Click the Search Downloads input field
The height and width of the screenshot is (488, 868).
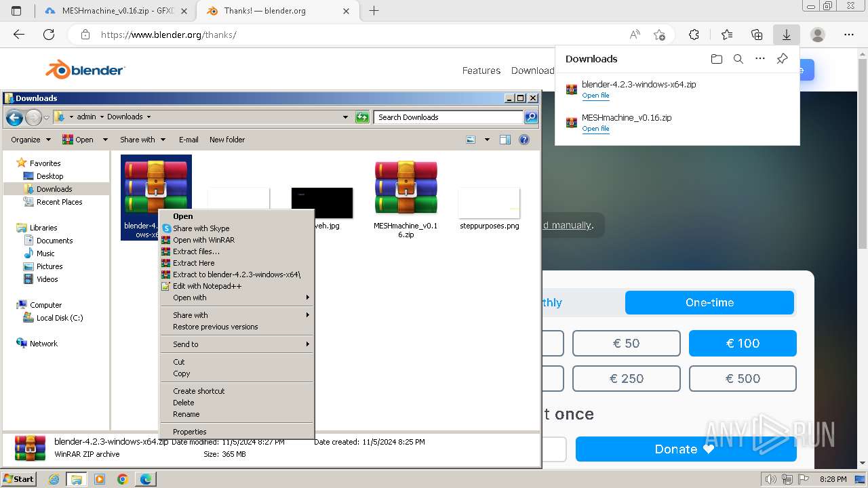pyautogui.click(x=448, y=117)
